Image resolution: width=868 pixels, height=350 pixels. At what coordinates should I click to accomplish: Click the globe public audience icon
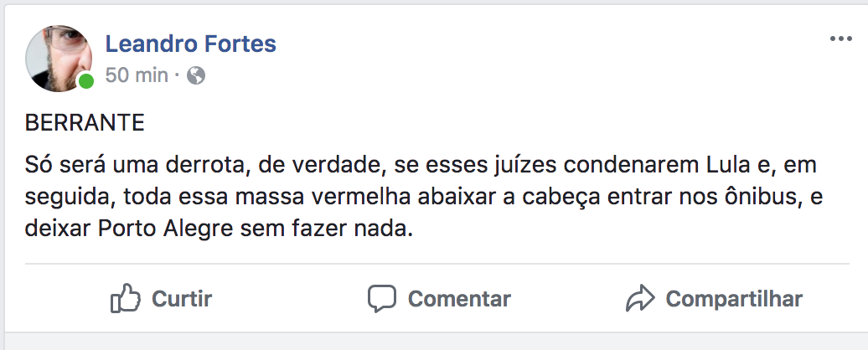(196, 76)
